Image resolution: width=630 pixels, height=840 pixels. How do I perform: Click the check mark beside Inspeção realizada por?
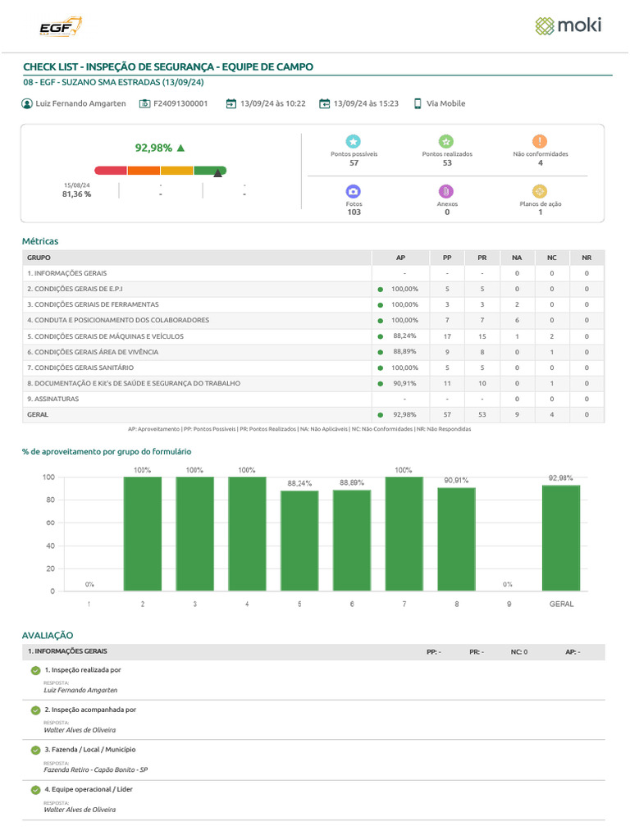tap(35, 670)
